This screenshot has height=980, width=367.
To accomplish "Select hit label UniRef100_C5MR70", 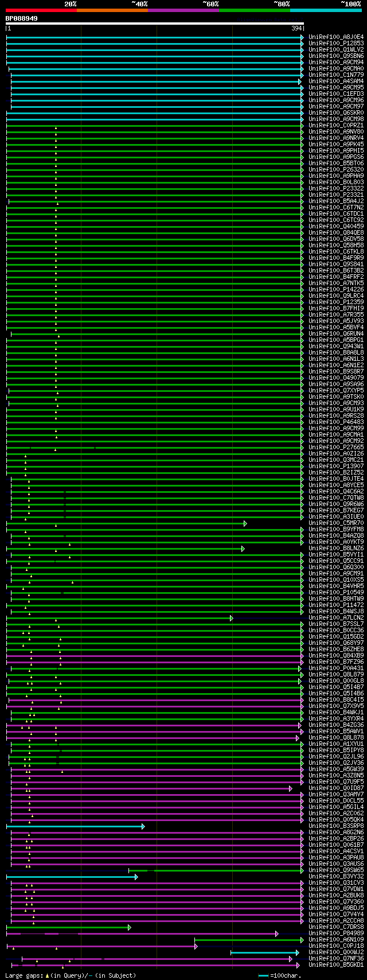I will 336,523.
